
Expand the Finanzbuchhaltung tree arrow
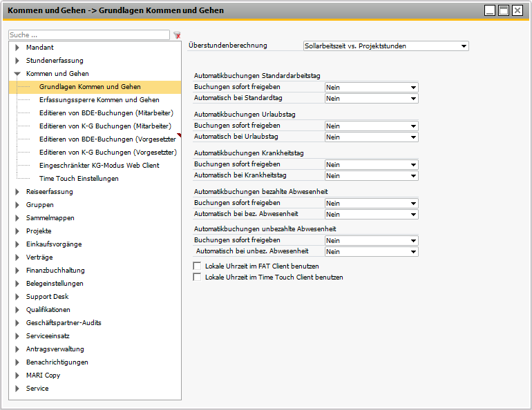17,271
